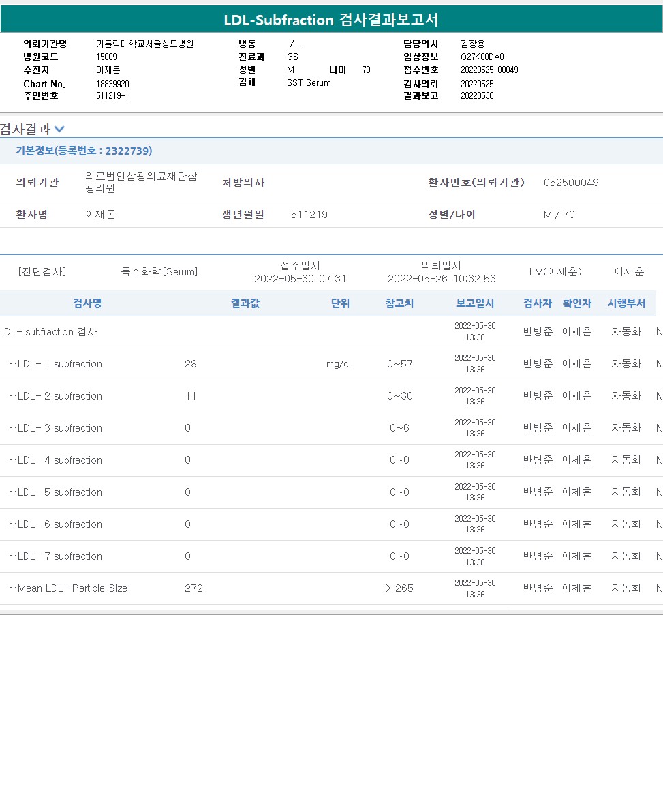This screenshot has width=663, height=812.
Task: Click the Mean LDL result value 272
Action: tap(194, 588)
